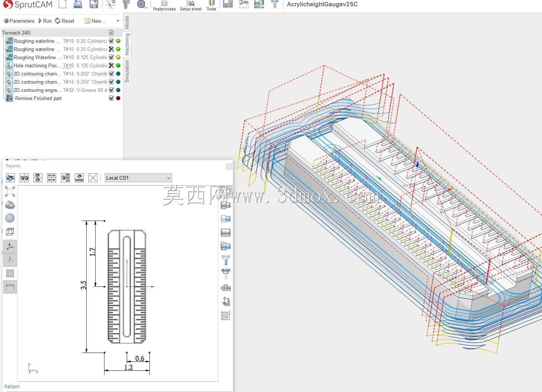This screenshot has height=392, width=542.
Task: Select single view layout in Reports panel
Action: [x=10, y=178]
